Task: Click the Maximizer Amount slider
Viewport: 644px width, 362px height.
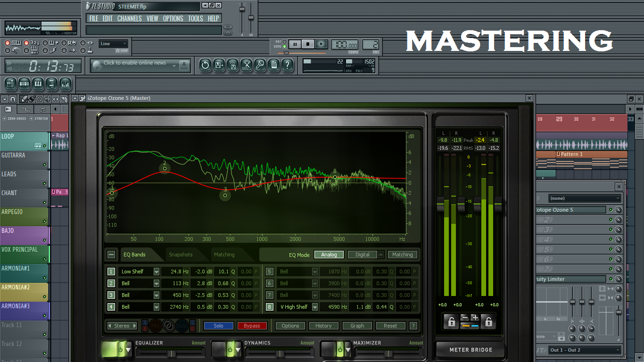Action: point(389,353)
